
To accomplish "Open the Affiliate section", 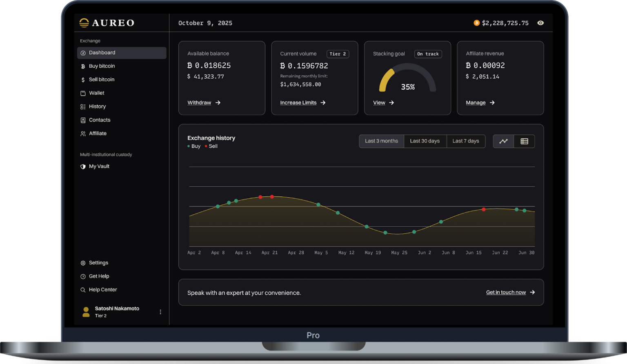I will [x=98, y=133].
